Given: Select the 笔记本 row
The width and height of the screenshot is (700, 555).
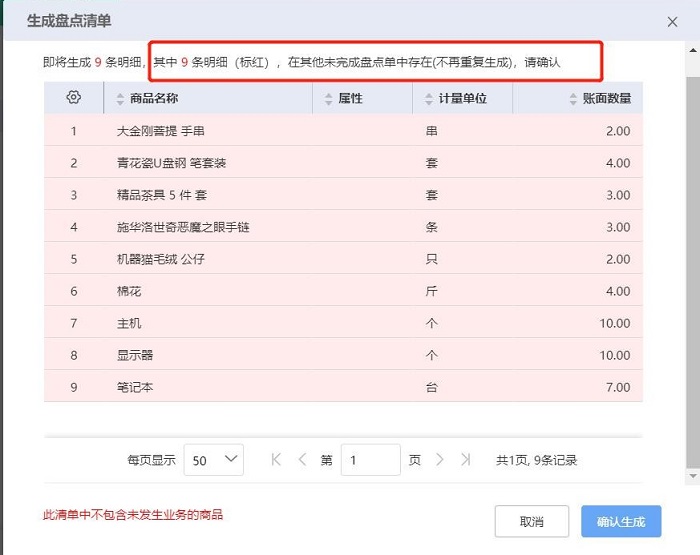Looking at the screenshot, I should pyautogui.click(x=343, y=387).
